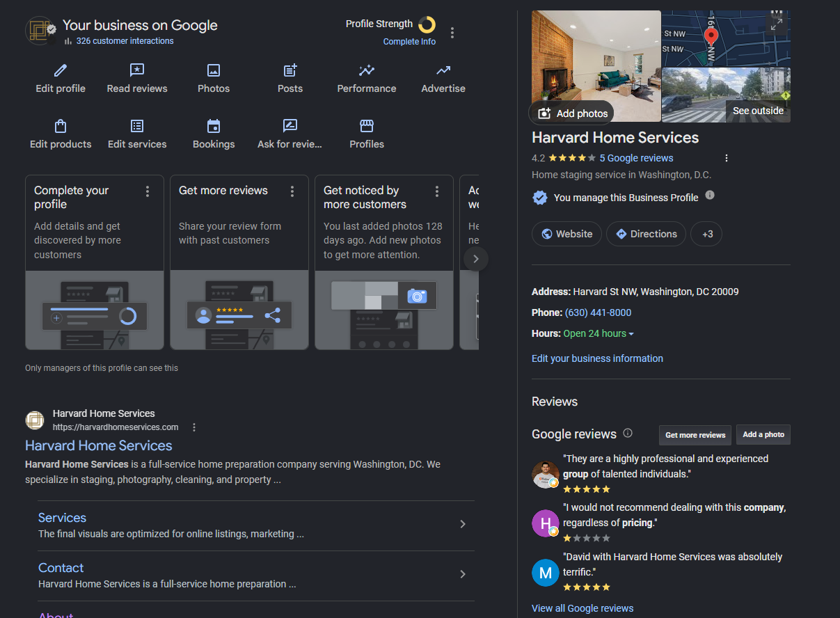Open 326 customer interactions link
This screenshot has height=618, width=840.
125,41
